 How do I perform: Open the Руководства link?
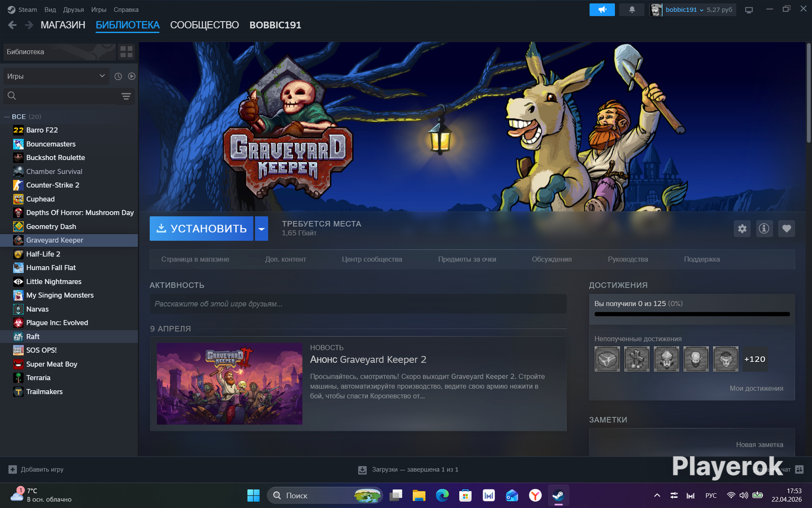click(x=628, y=259)
